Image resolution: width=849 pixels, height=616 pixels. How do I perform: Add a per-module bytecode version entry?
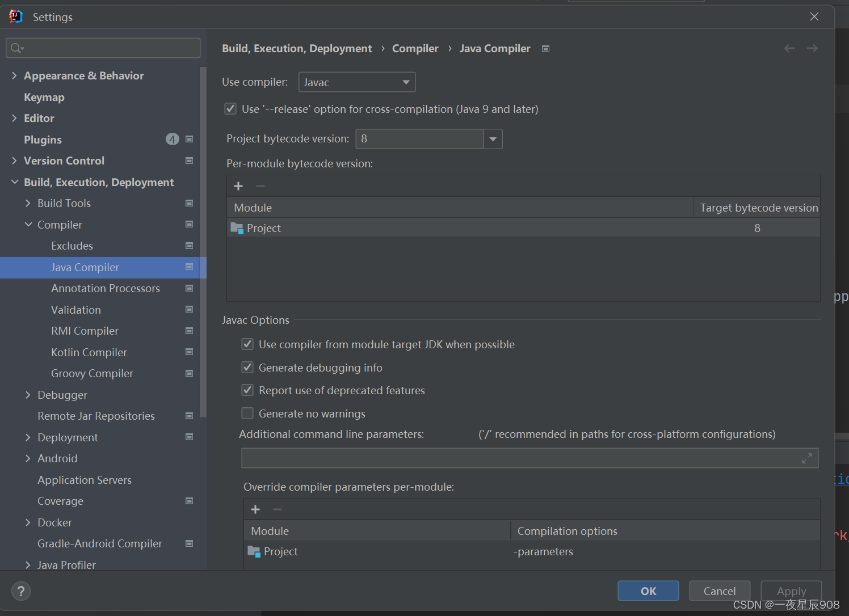(x=238, y=186)
